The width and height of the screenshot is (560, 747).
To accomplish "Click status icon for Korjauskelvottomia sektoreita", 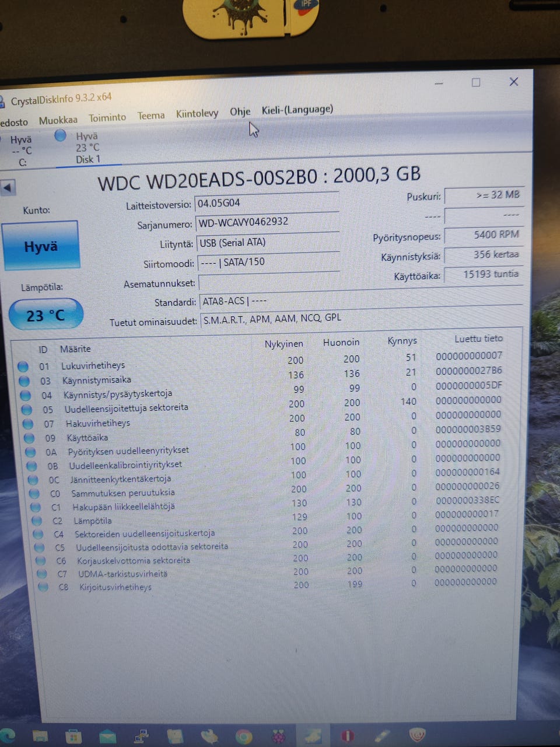I will click(x=41, y=561).
